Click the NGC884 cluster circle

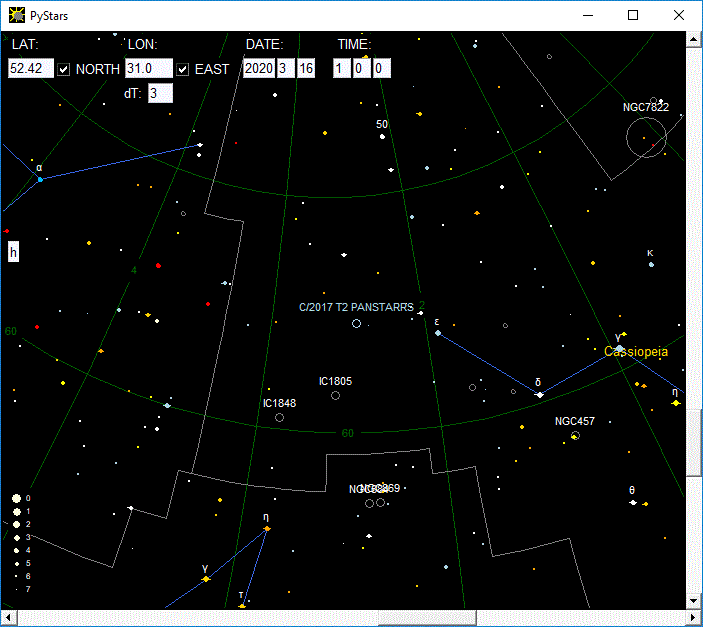click(x=369, y=504)
